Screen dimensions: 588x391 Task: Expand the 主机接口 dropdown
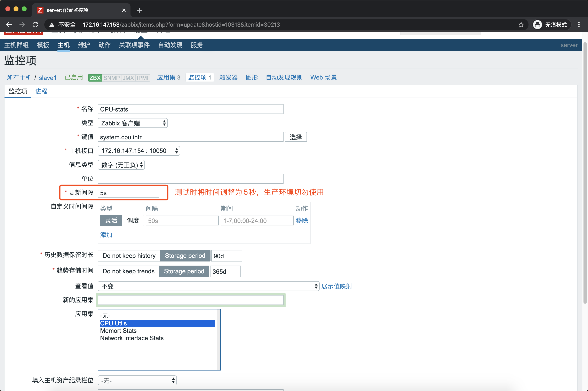[138, 151]
